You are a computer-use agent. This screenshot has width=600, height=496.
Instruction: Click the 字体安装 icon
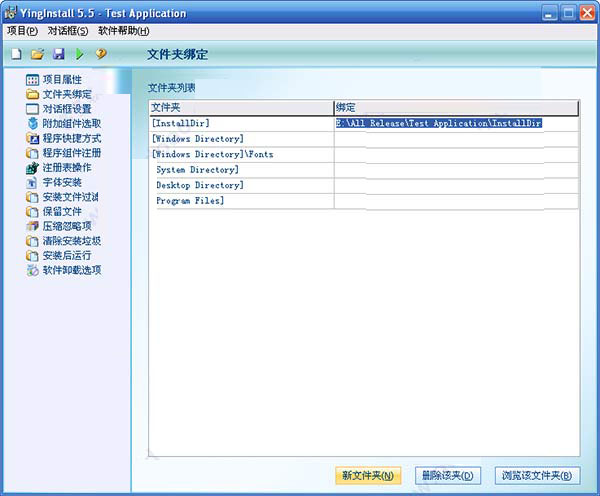click(33, 183)
